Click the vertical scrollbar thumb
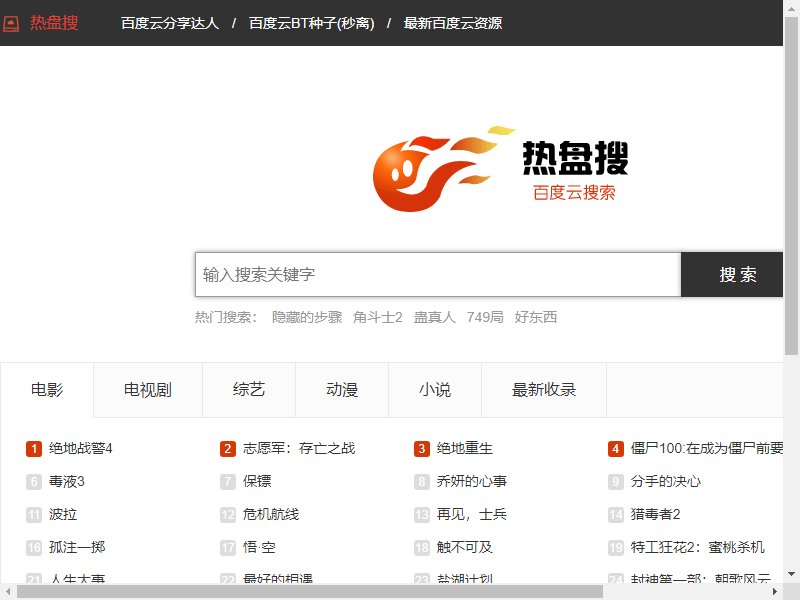This screenshot has width=800, height=600. 791,186
